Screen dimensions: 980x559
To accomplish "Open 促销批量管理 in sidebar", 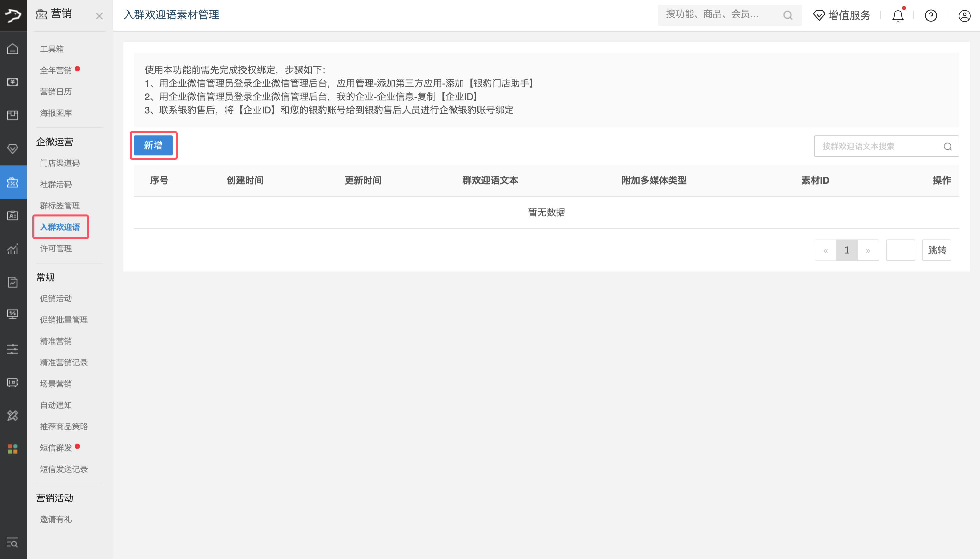I will point(64,320).
